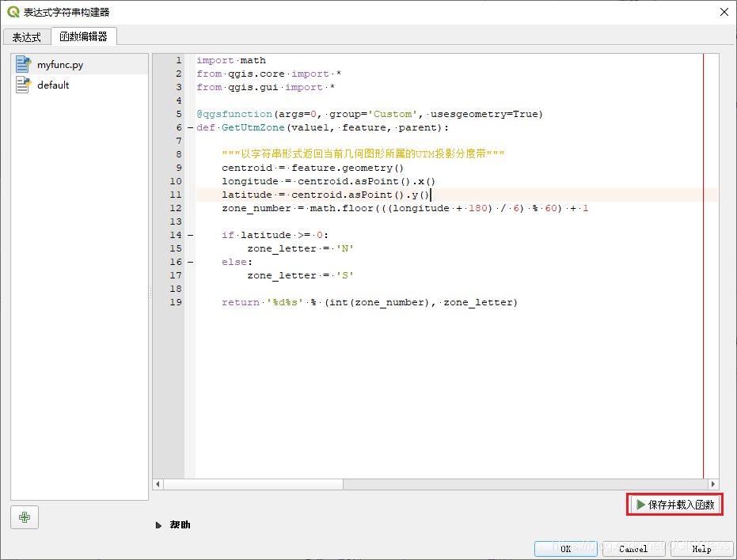Screen dimensions: 737x560
Task: Select the 函数编辑器 tab
Action: (x=84, y=36)
